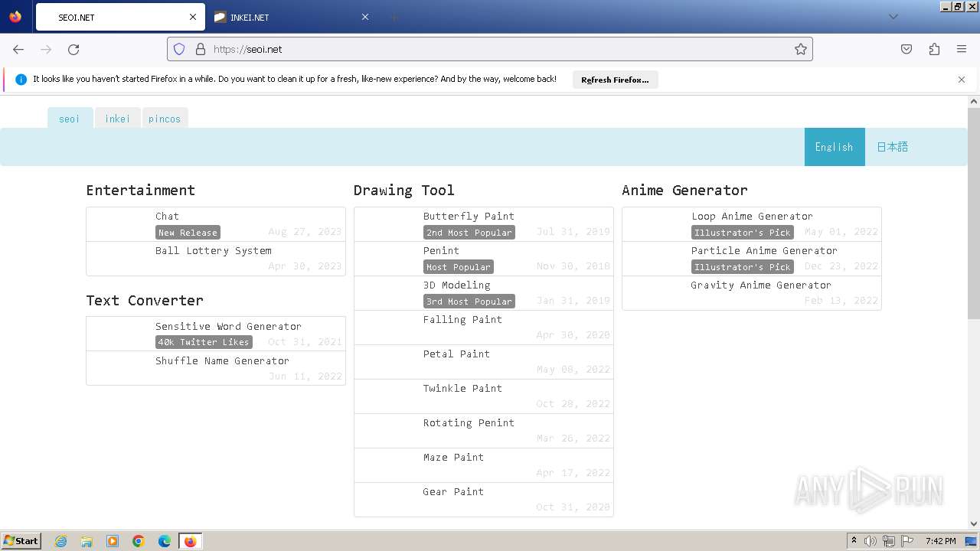Viewport: 980px width, 551px height.
Task: Open Loop Anime Generator
Action: (x=752, y=224)
